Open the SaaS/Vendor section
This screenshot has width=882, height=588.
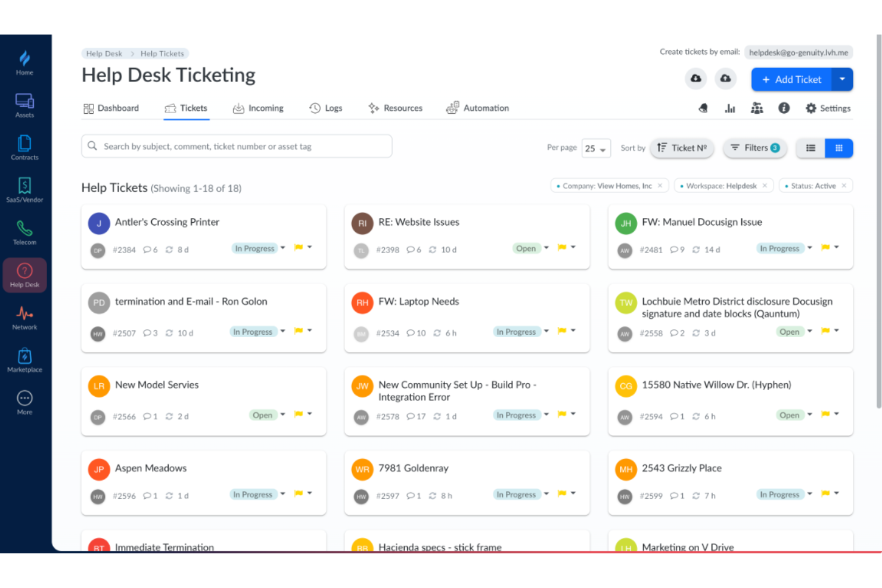click(x=24, y=189)
